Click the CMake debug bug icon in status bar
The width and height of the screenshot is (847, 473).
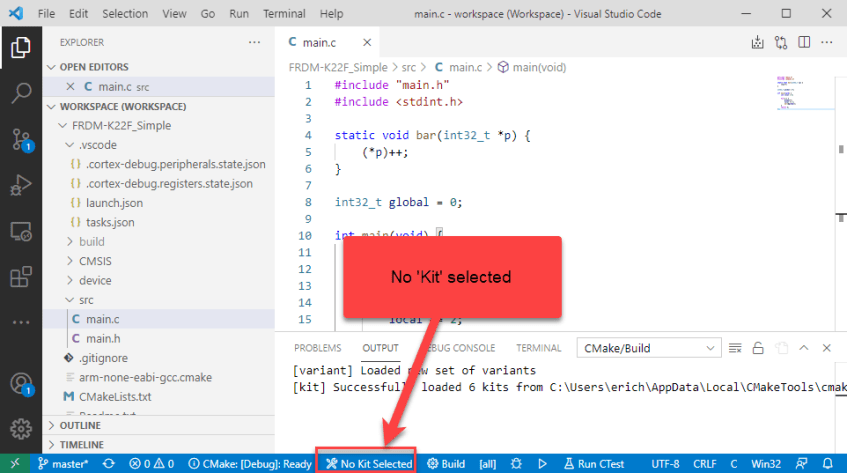tap(516, 464)
